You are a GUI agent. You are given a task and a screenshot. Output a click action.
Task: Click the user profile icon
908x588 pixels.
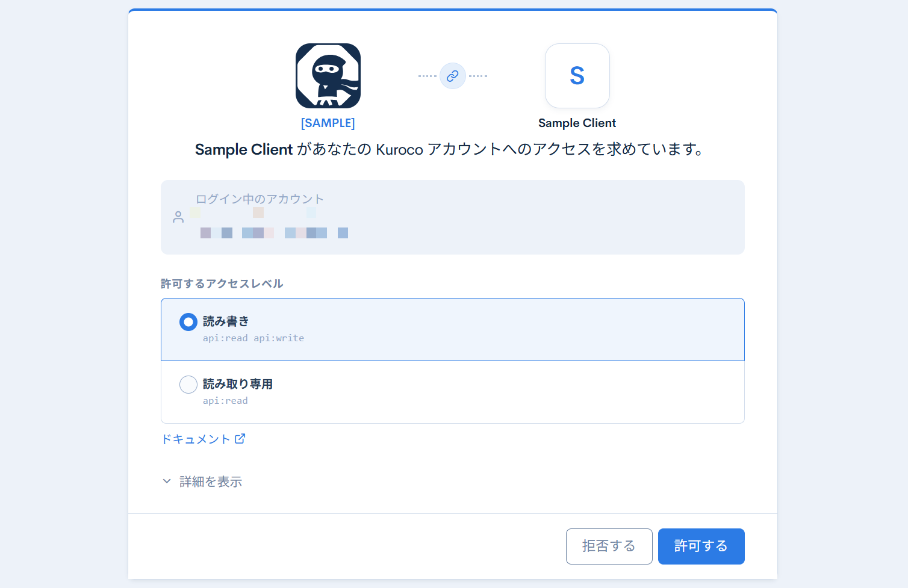(178, 217)
